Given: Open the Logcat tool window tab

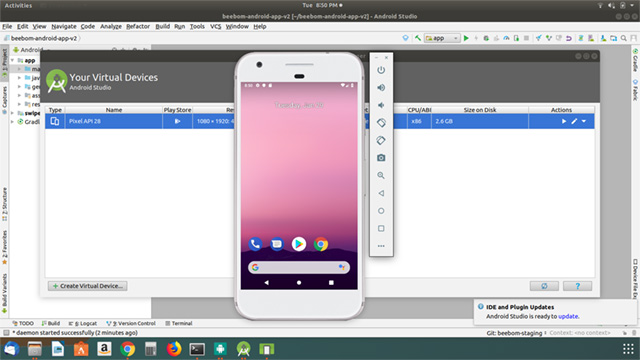Looking at the screenshot, I should (83, 323).
